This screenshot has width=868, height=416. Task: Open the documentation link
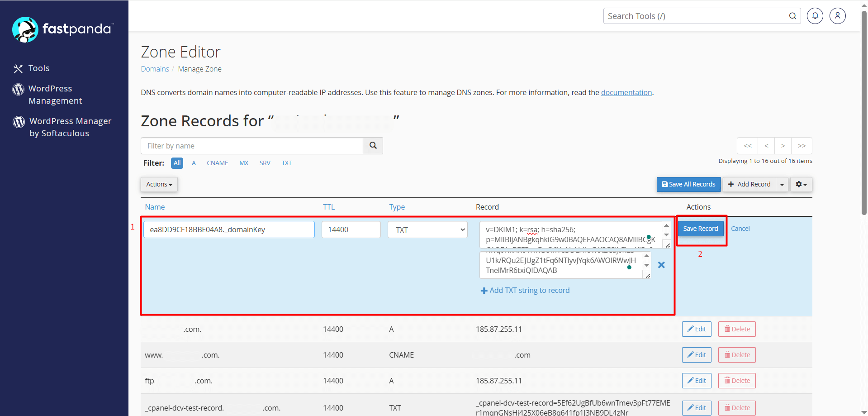point(626,92)
